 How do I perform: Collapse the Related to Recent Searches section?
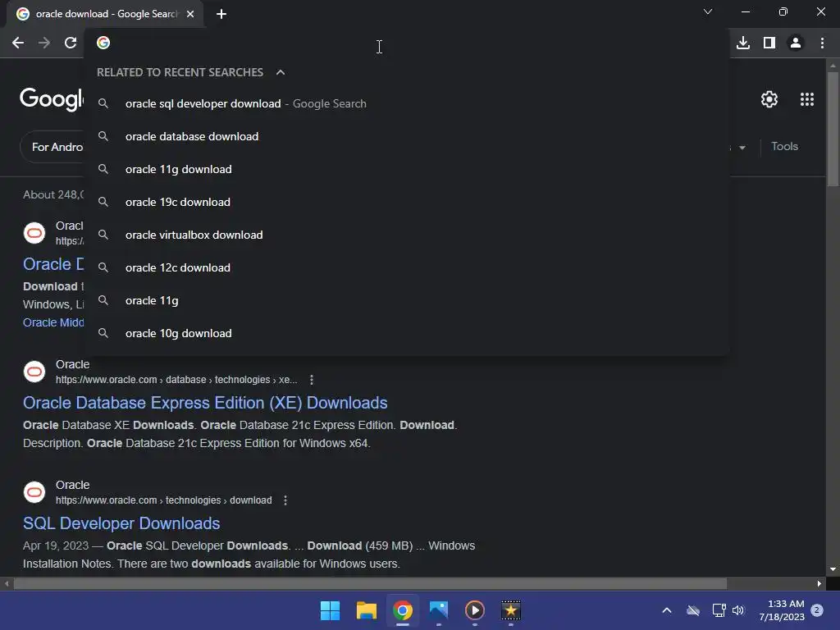tap(281, 72)
